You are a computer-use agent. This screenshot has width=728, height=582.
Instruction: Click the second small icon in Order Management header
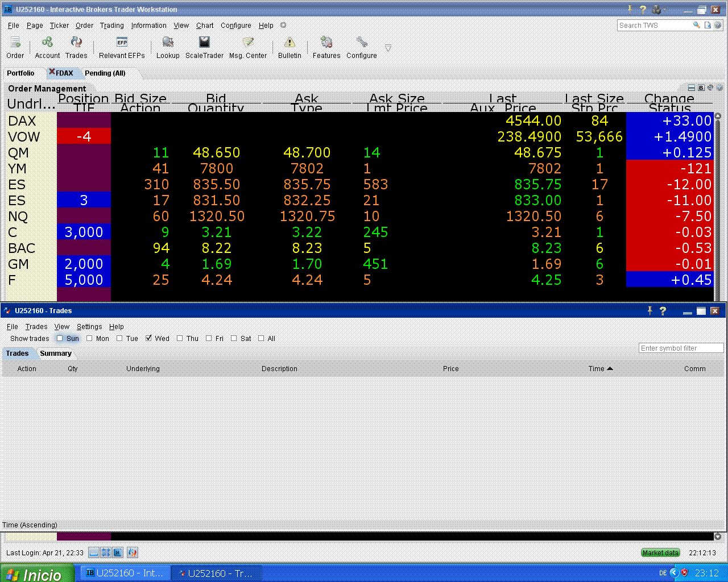(x=701, y=88)
